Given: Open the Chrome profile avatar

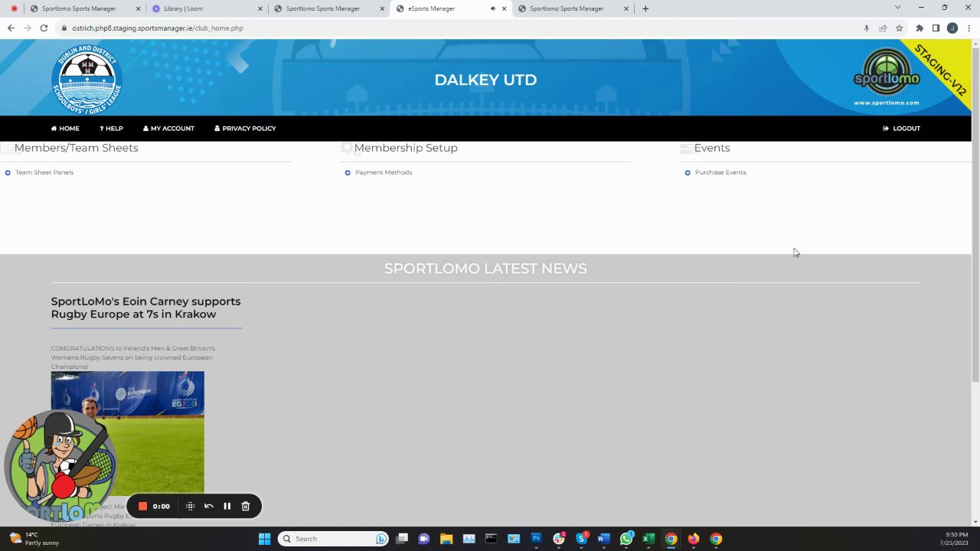Looking at the screenshot, I should pos(952,28).
